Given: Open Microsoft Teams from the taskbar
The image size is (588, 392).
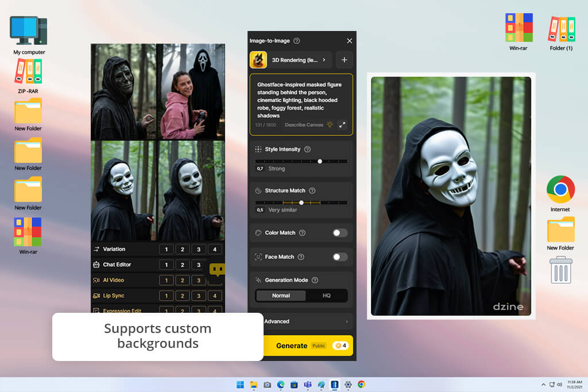Looking at the screenshot, I should pyautogui.click(x=308, y=385).
